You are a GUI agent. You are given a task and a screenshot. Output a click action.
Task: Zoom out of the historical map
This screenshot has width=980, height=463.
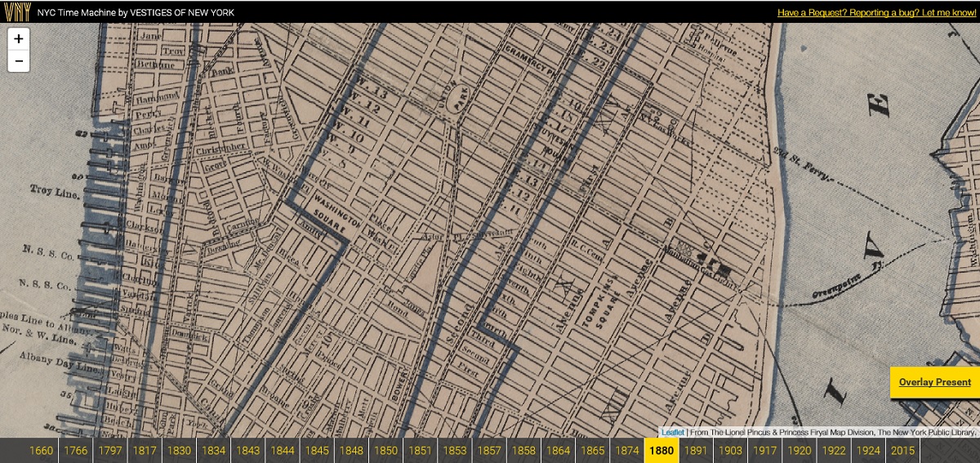coord(18,60)
